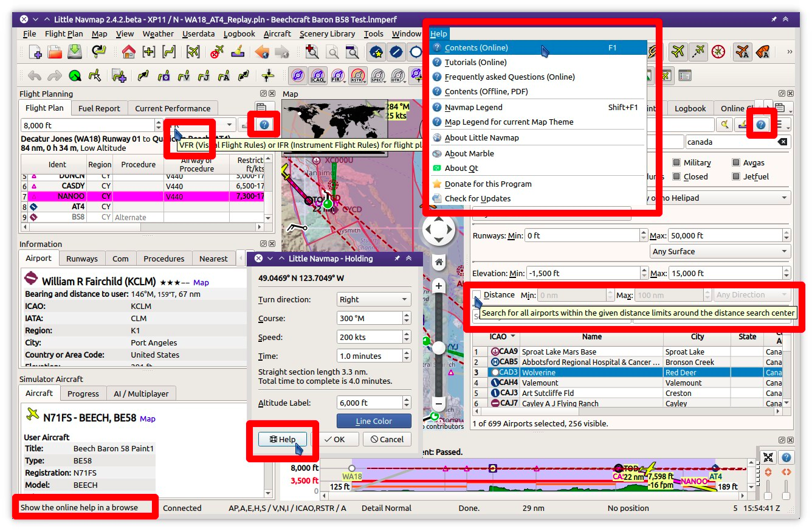
Task: Expand the Turn direction combo box
Action: point(373,299)
